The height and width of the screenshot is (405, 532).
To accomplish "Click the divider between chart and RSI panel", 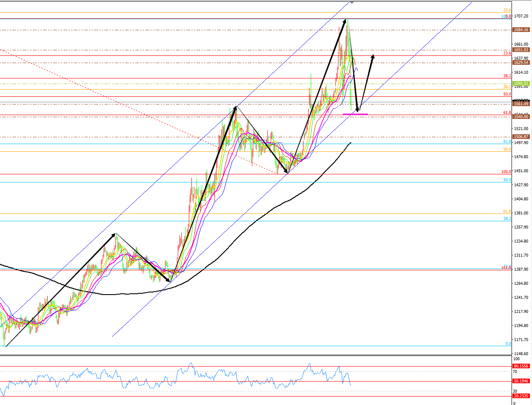I will tap(256, 355).
